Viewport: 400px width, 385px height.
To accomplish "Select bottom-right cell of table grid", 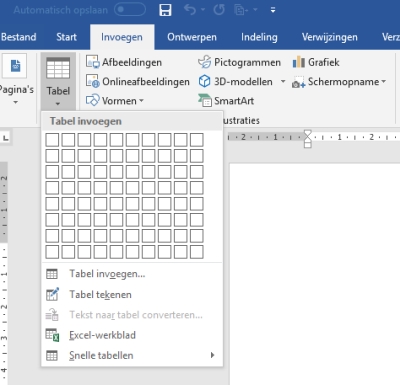I will pyautogui.click(x=197, y=252).
